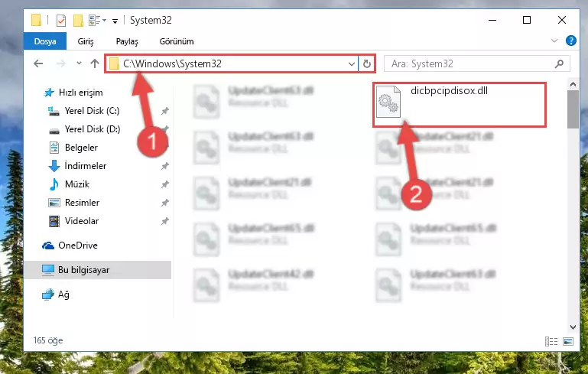The width and height of the screenshot is (588, 374).
Task: Open the blue Help question mark icon
Action: [570, 41]
